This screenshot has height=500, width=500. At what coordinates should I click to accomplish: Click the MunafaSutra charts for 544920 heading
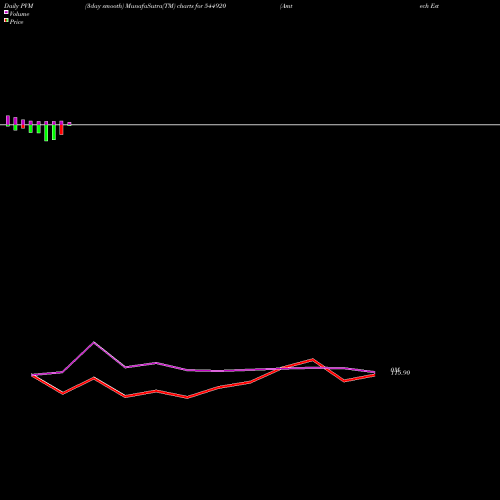156,6
